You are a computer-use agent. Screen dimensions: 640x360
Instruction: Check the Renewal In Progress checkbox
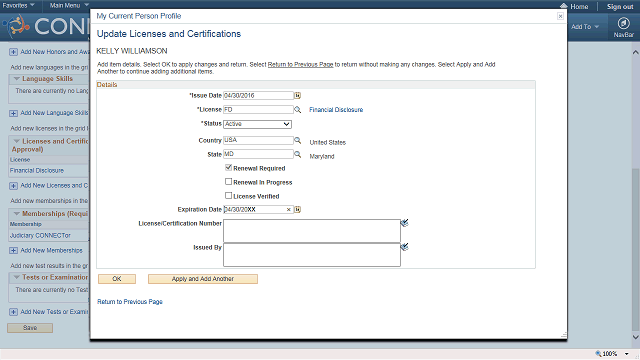point(229,182)
